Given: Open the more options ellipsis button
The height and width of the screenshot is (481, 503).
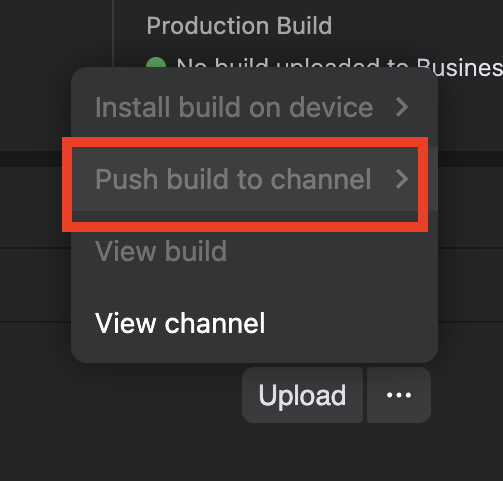Looking at the screenshot, I should pyautogui.click(x=399, y=395).
